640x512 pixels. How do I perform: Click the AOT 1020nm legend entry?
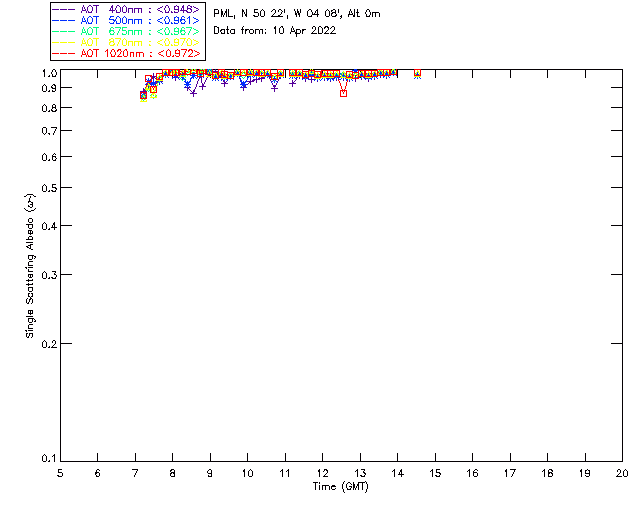tap(127, 53)
